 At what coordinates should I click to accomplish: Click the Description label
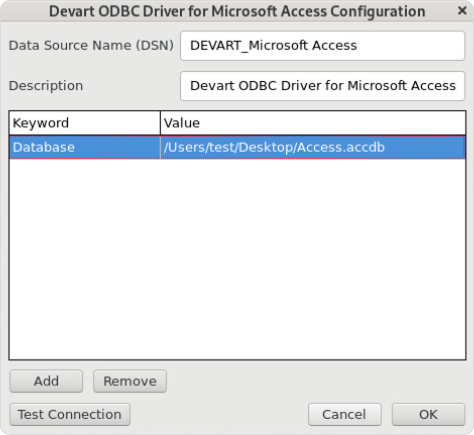(46, 86)
